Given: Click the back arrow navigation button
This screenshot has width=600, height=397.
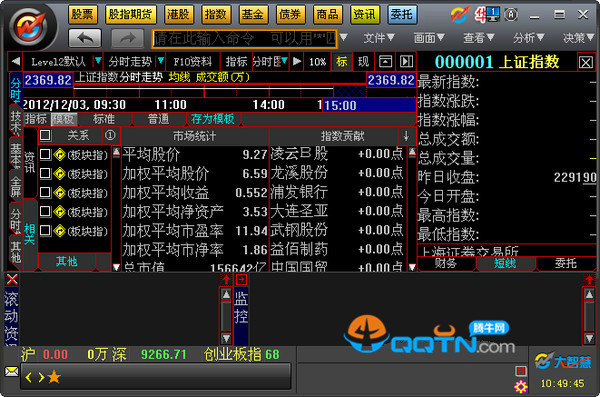Looking at the screenshot, I should 85,38.
